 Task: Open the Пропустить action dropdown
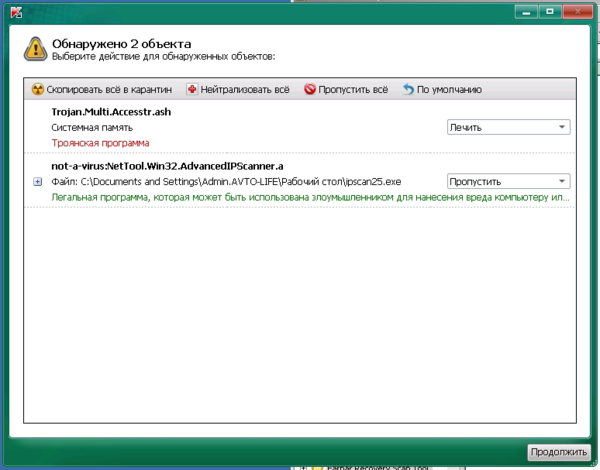[x=509, y=181]
